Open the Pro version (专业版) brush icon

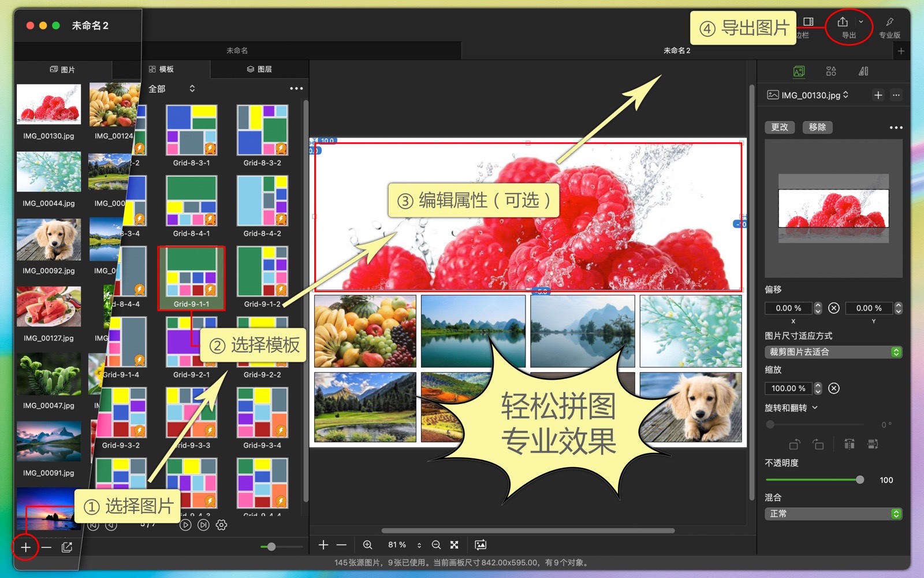click(889, 23)
